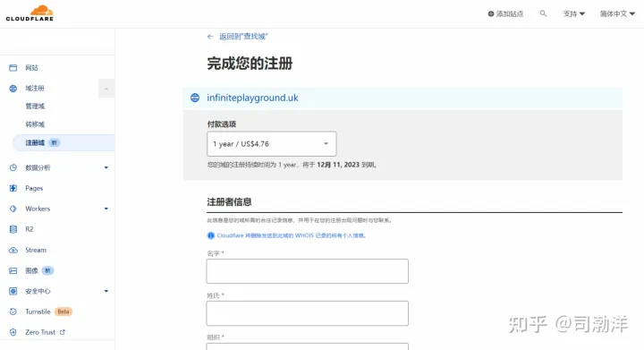
Task: Expand the Workers section arrow
Action: point(106,209)
